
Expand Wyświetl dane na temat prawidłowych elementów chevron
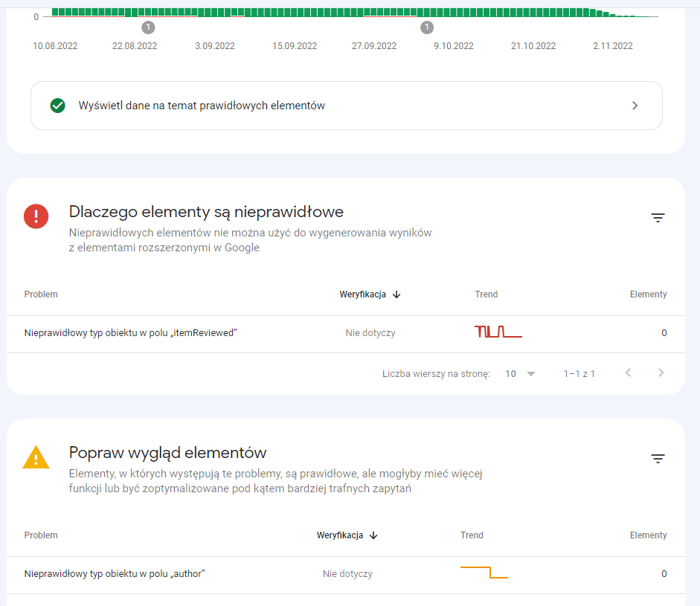[x=635, y=106]
